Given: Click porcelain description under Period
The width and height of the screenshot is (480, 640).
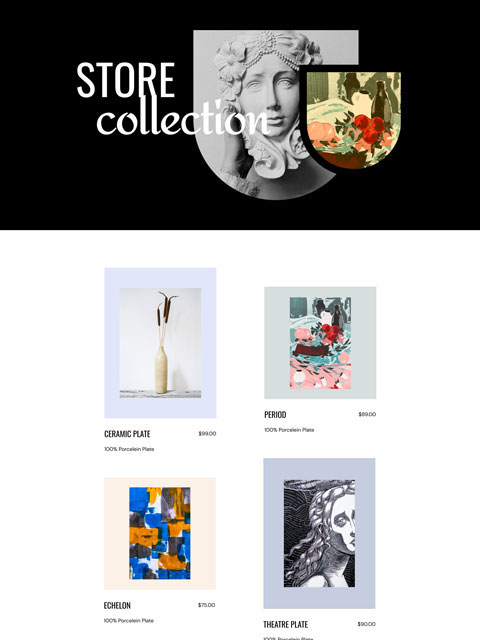Looking at the screenshot, I should (x=289, y=430).
